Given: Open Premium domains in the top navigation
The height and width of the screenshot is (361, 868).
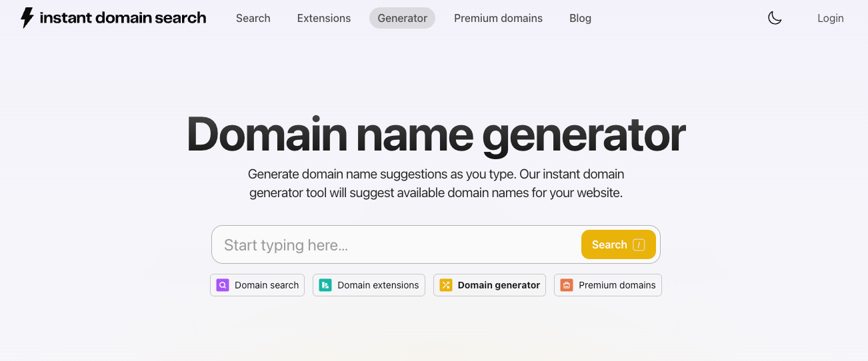Looking at the screenshot, I should (x=498, y=18).
